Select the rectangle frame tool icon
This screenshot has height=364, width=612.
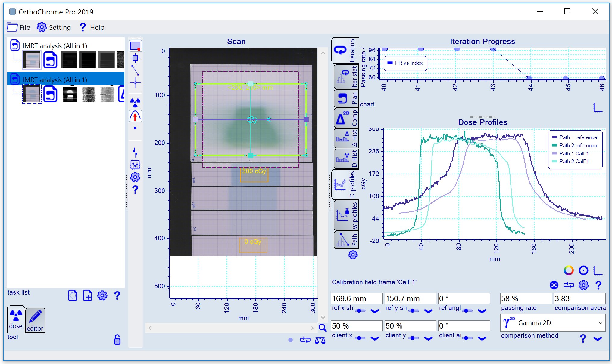point(135,46)
